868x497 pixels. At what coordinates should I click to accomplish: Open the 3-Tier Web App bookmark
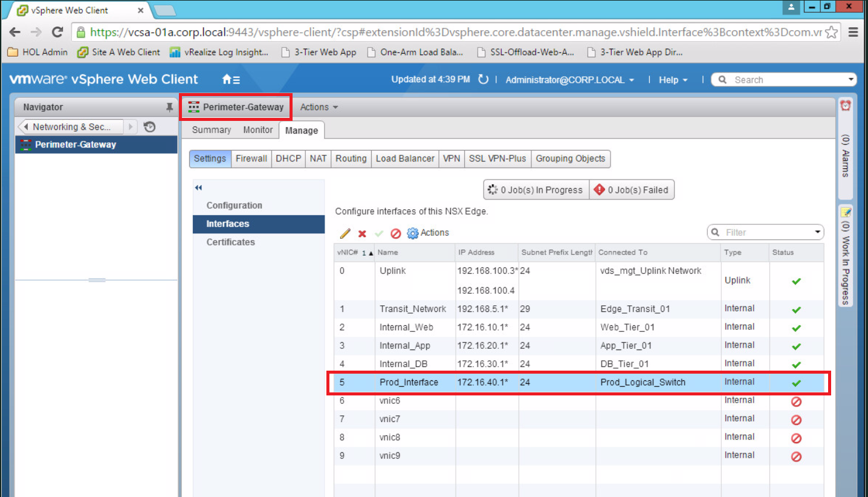319,52
